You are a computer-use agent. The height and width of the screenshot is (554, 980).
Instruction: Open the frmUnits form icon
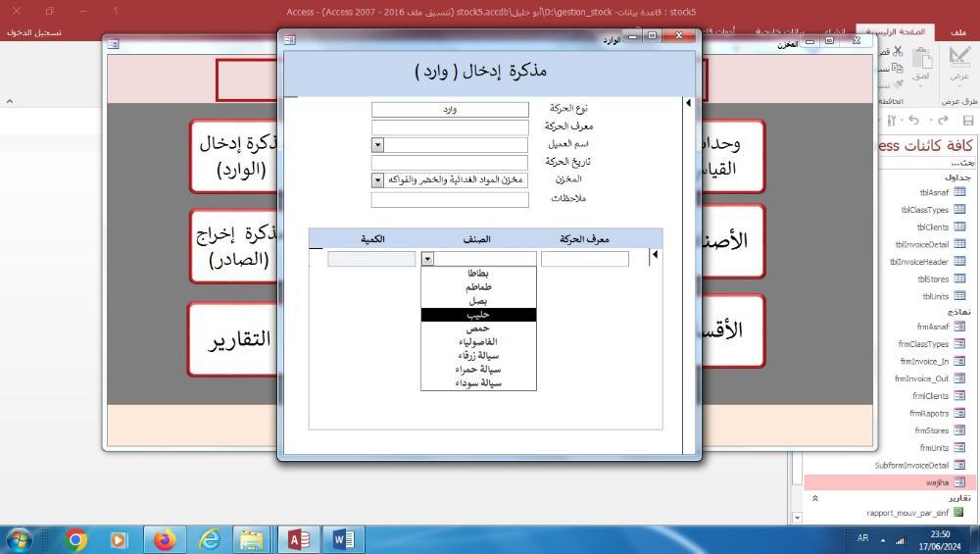(x=959, y=447)
